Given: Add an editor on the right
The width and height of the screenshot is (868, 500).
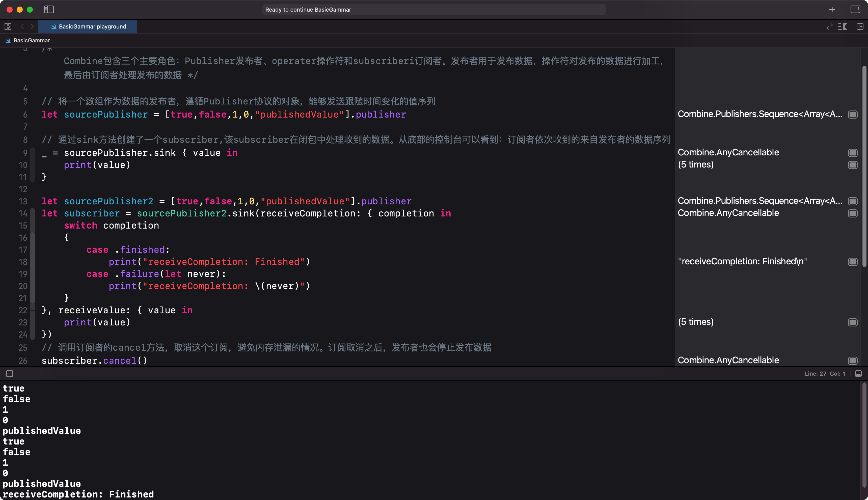Looking at the screenshot, I should pyautogui.click(x=860, y=26).
